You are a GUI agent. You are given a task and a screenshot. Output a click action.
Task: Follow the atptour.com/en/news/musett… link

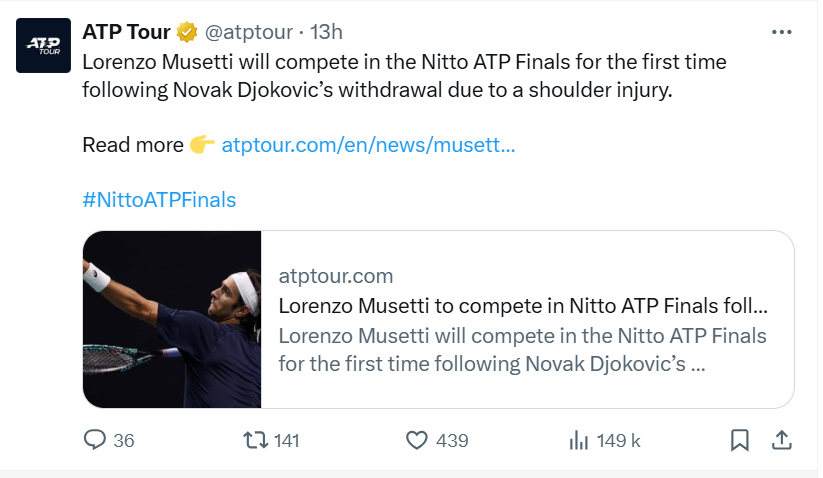[x=368, y=145]
